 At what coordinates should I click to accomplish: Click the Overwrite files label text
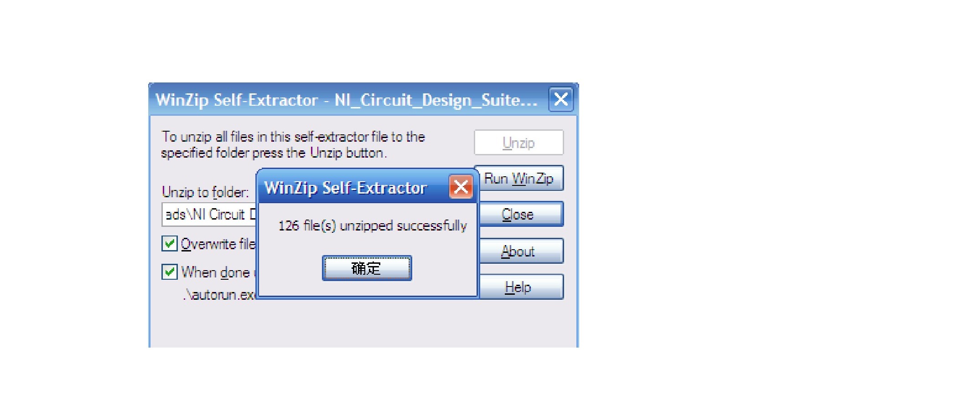pos(218,244)
